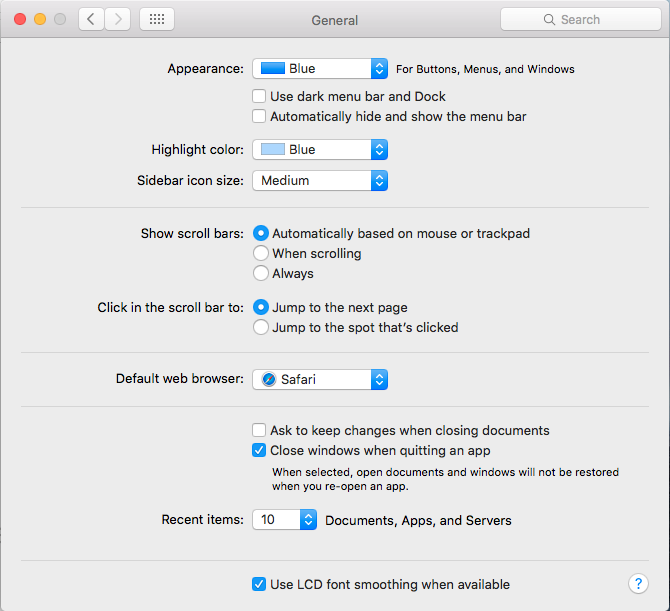670x611 pixels.
Task: Choose 'Jump to the spot that's clicked'
Action: point(261,327)
